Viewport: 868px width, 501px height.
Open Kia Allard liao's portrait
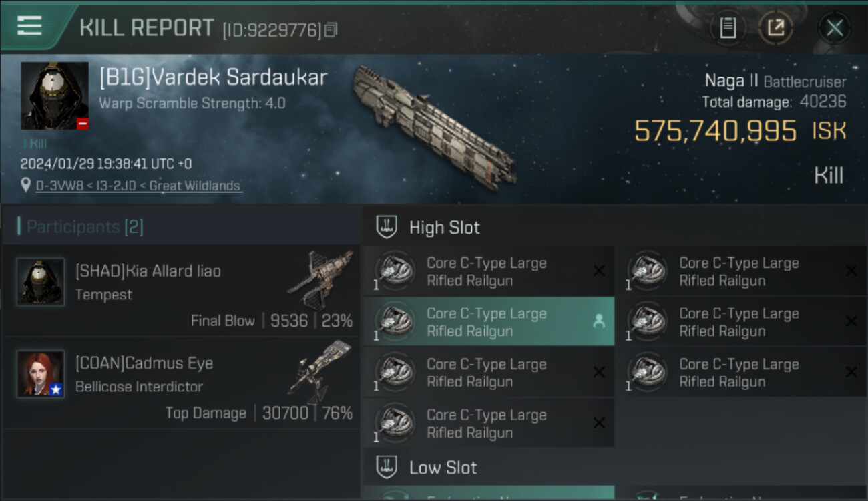(x=41, y=282)
